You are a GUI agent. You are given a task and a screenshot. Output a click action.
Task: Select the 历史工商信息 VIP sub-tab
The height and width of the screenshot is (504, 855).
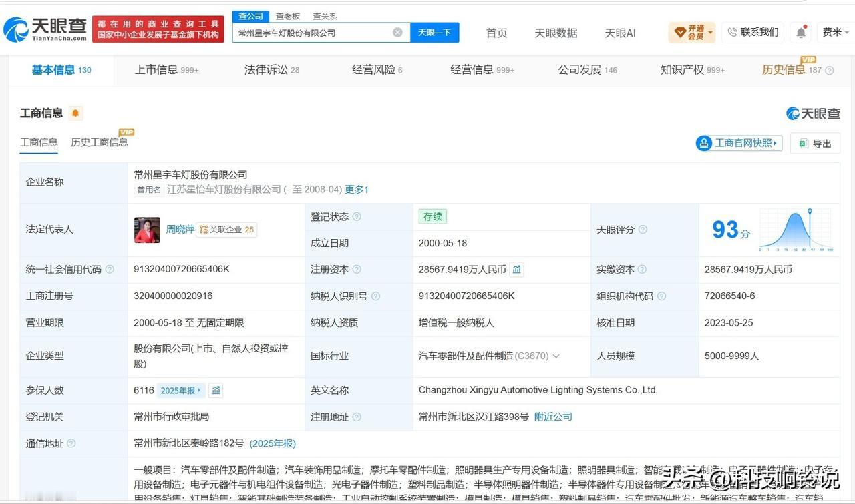point(100,142)
